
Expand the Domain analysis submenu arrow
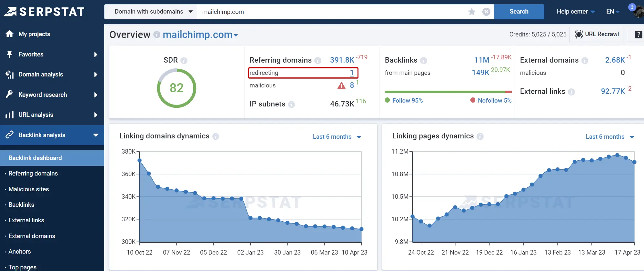click(x=96, y=75)
